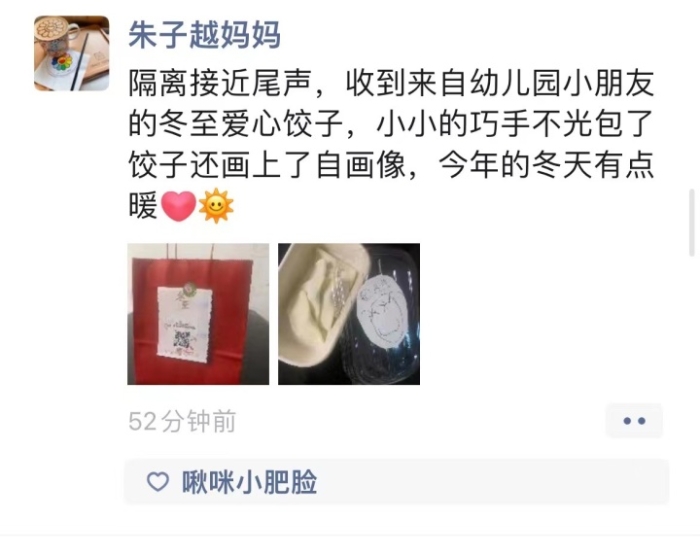Open the two-dot comment menu button
This screenshot has height=553, width=700.
click(x=634, y=420)
